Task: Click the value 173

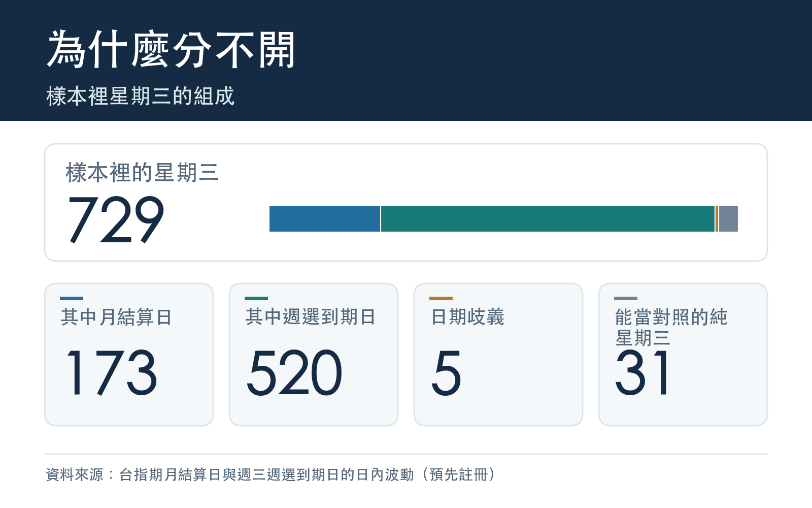Action: (x=112, y=373)
